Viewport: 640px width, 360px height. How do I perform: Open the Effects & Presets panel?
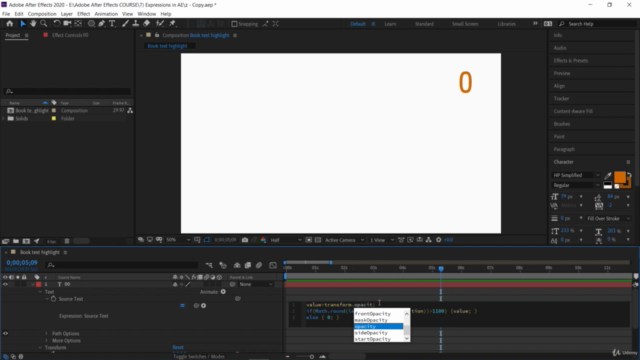[x=571, y=60]
